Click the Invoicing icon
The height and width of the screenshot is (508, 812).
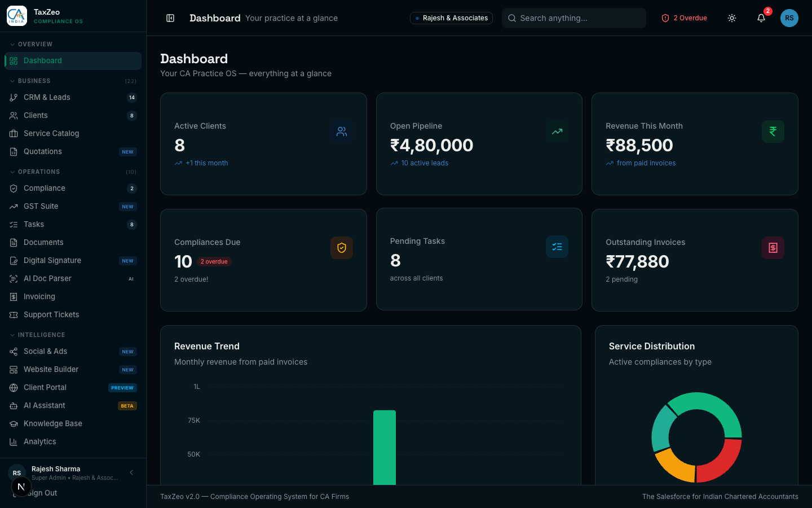pos(14,297)
